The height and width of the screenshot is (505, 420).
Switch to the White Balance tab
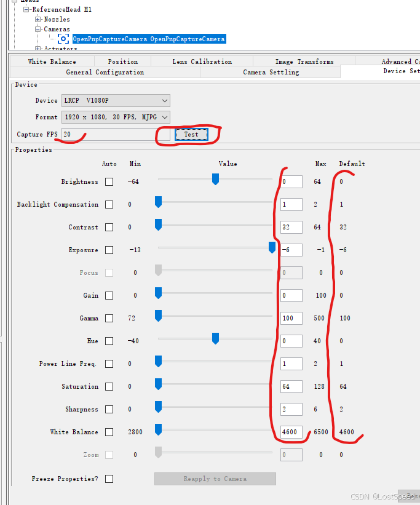coord(52,61)
